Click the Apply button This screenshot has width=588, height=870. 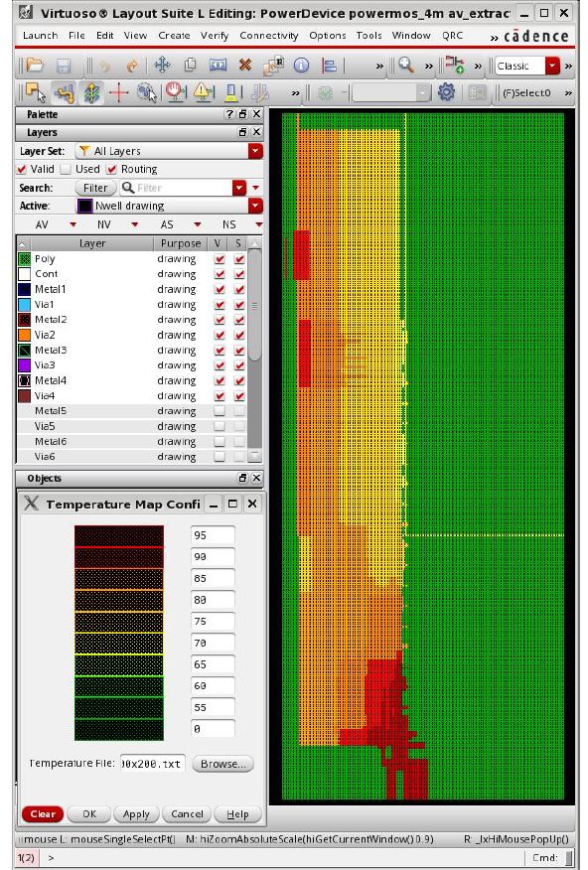point(136,814)
